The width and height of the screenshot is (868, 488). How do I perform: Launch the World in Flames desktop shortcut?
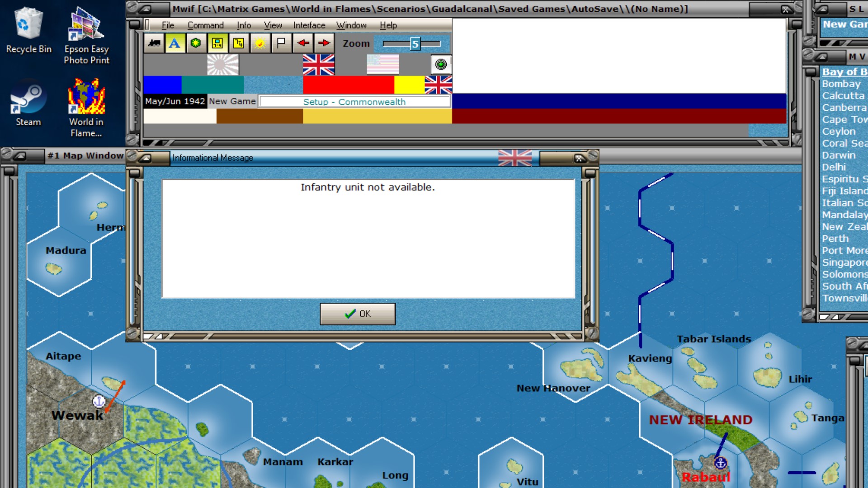(x=86, y=108)
